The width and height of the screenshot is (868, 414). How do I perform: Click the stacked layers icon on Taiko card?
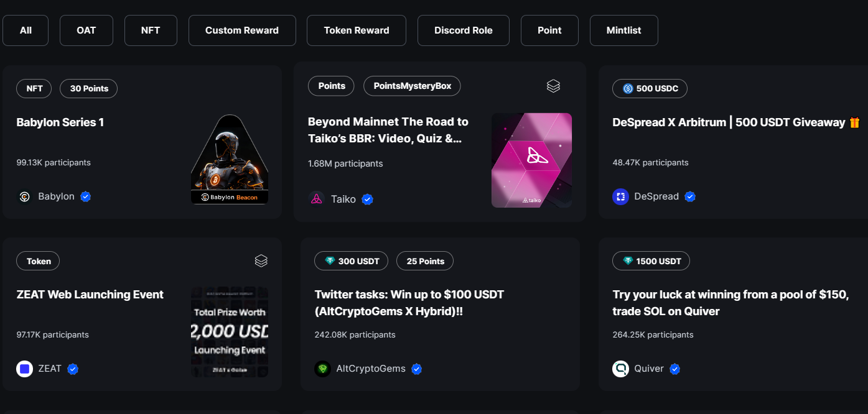pos(553,86)
